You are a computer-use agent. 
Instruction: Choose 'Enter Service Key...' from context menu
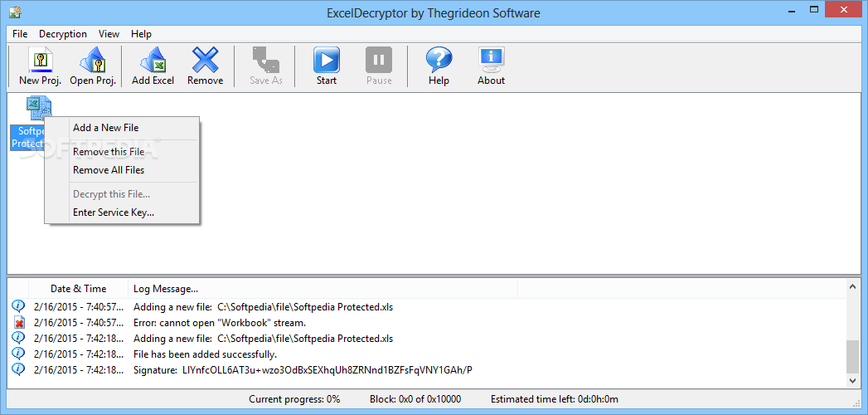tap(122, 212)
